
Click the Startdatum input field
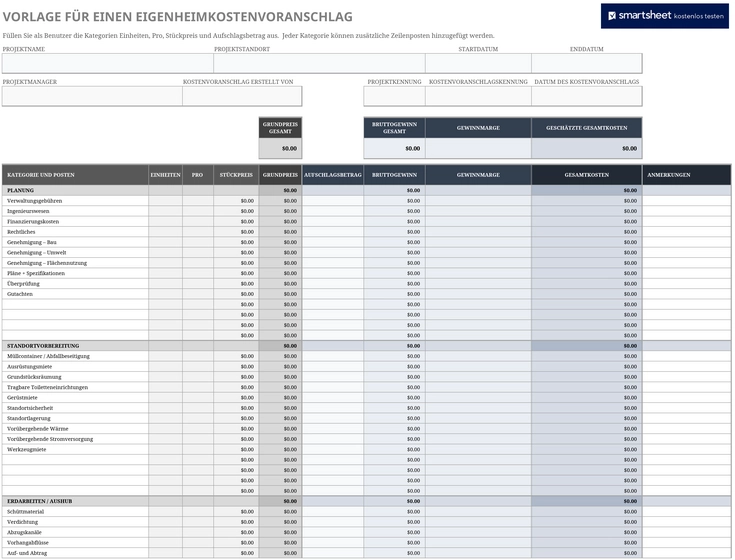pyautogui.click(x=478, y=63)
